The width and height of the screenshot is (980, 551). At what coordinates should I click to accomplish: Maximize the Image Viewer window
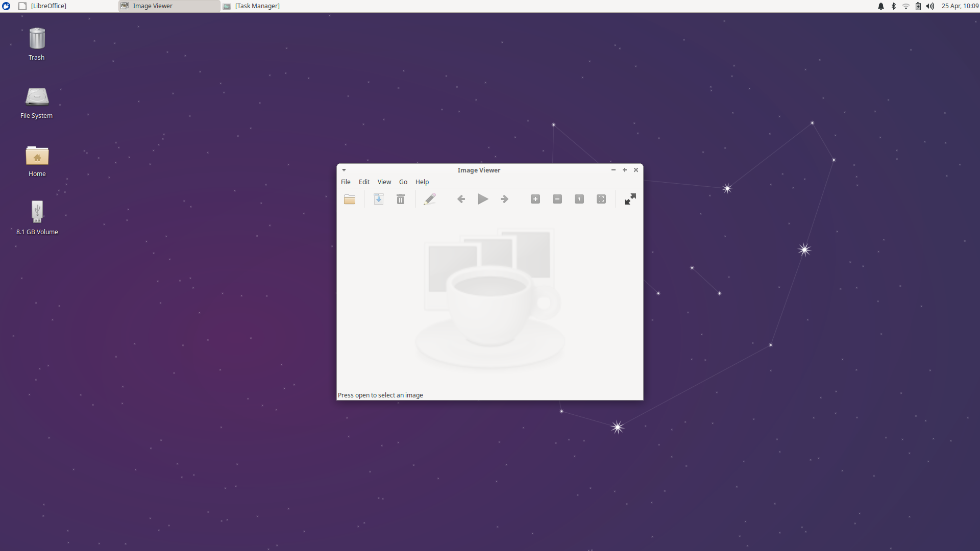tap(625, 170)
